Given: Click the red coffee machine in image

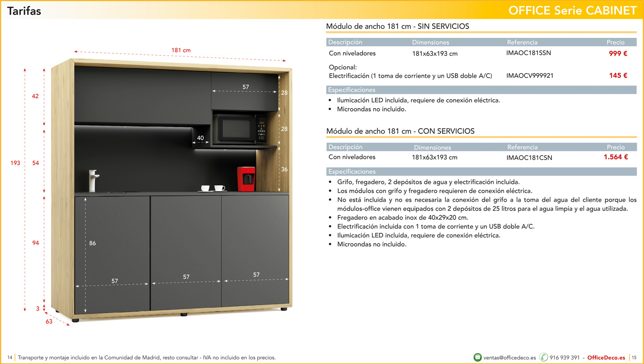Looking at the screenshot, I should tap(246, 178).
